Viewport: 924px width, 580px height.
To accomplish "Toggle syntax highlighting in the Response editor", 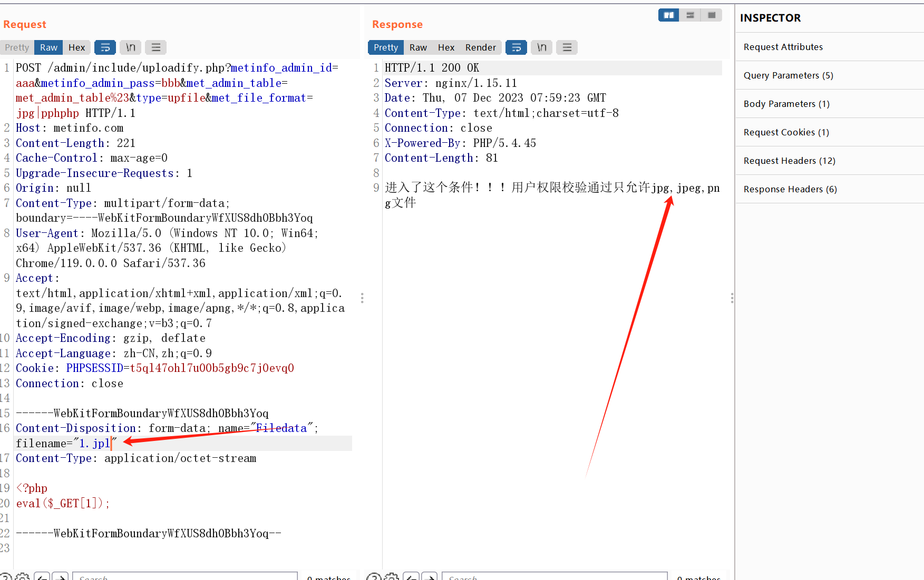I will (516, 47).
